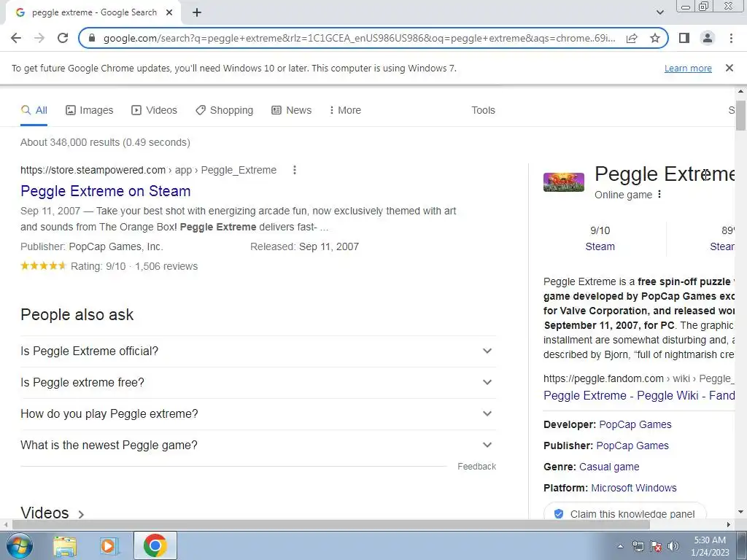The image size is (747, 560).
Task: Open Windows Media Player from taskbar
Action: coord(109,546)
